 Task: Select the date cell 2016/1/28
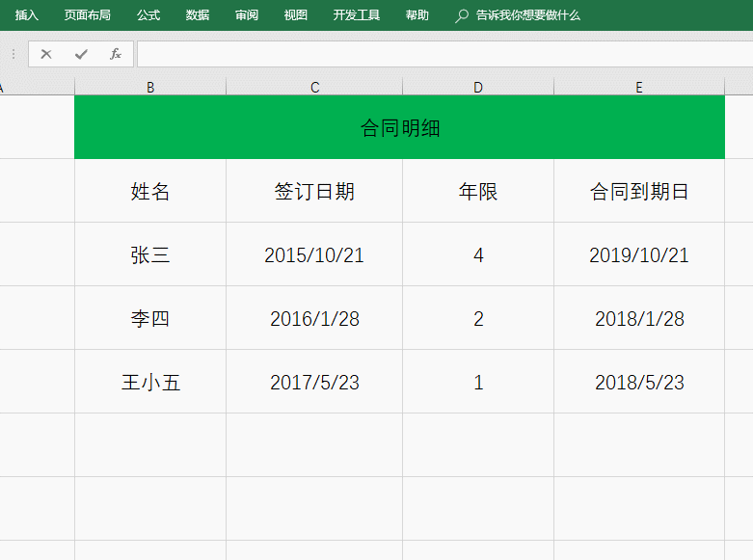314,318
